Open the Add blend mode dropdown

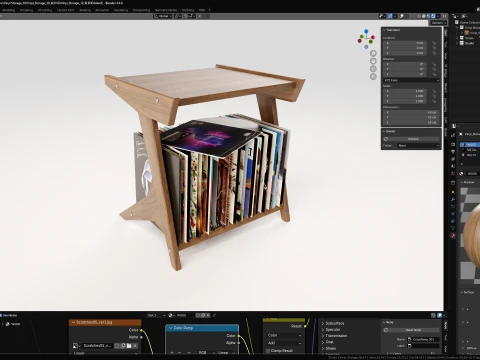coord(284,343)
